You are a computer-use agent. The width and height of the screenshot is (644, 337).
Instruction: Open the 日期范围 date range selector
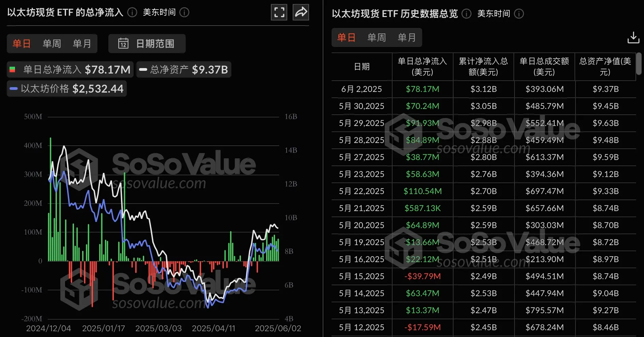(x=147, y=44)
